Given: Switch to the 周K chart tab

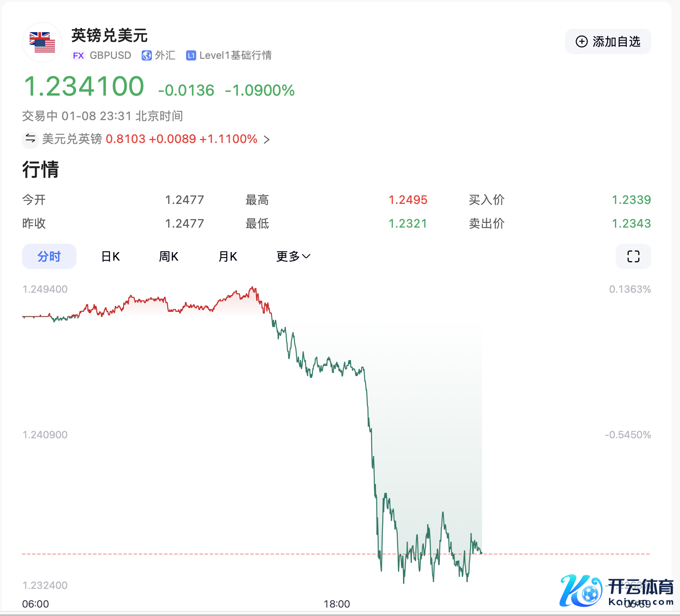Looking at the screenshot, I should 169,256.
